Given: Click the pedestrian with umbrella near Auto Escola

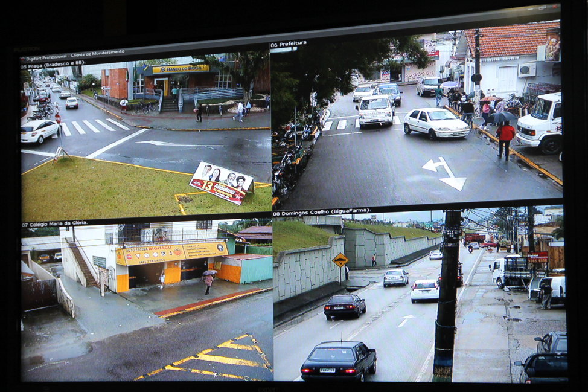Looking at the screenshot, I should coord(209,281).
